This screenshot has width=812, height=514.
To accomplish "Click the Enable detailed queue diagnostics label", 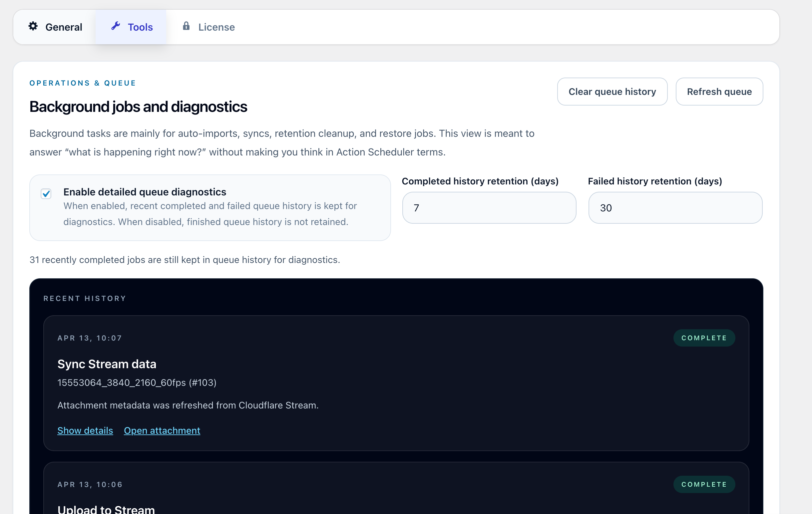I will point(145,192).
